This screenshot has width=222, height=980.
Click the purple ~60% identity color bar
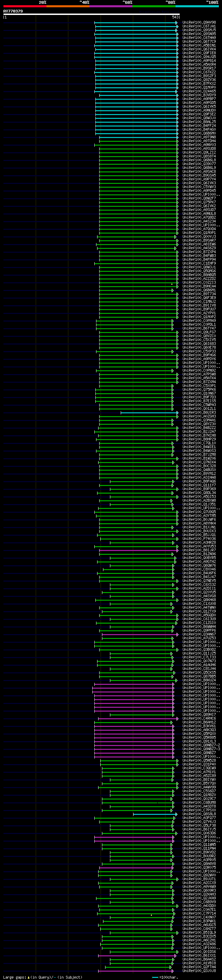pyautogui.click(x=111, y=6)
